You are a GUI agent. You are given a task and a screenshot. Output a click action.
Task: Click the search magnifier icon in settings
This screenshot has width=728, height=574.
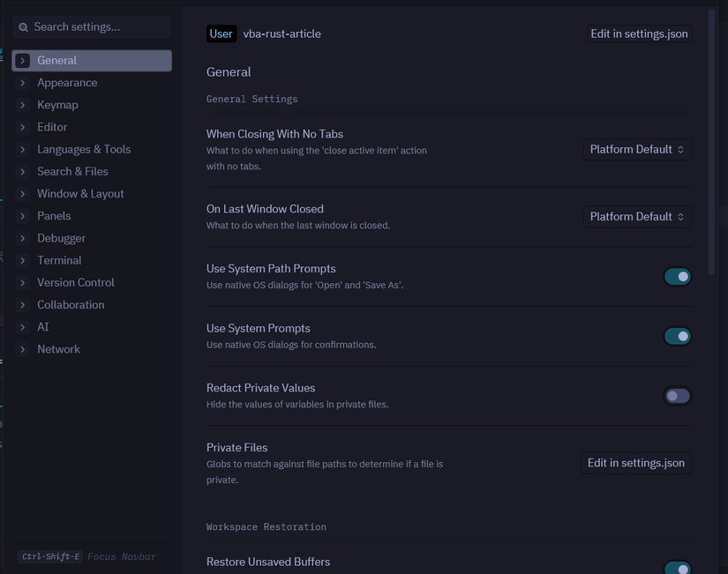(x=24, y=27)
